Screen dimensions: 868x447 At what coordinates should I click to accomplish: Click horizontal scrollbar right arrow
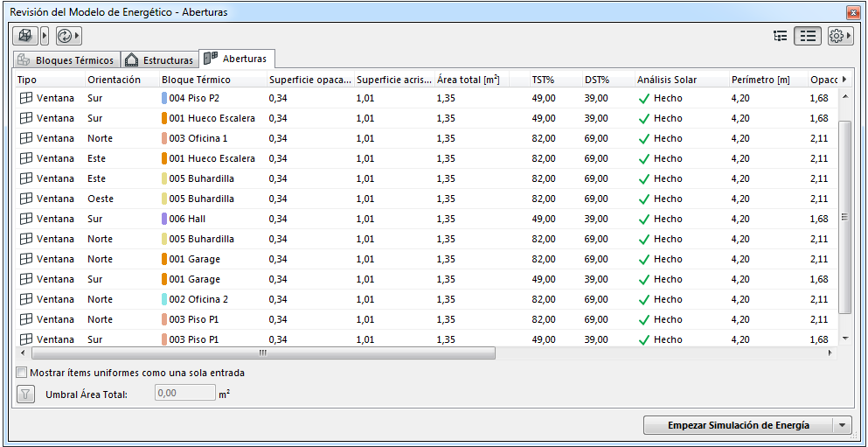830,353
